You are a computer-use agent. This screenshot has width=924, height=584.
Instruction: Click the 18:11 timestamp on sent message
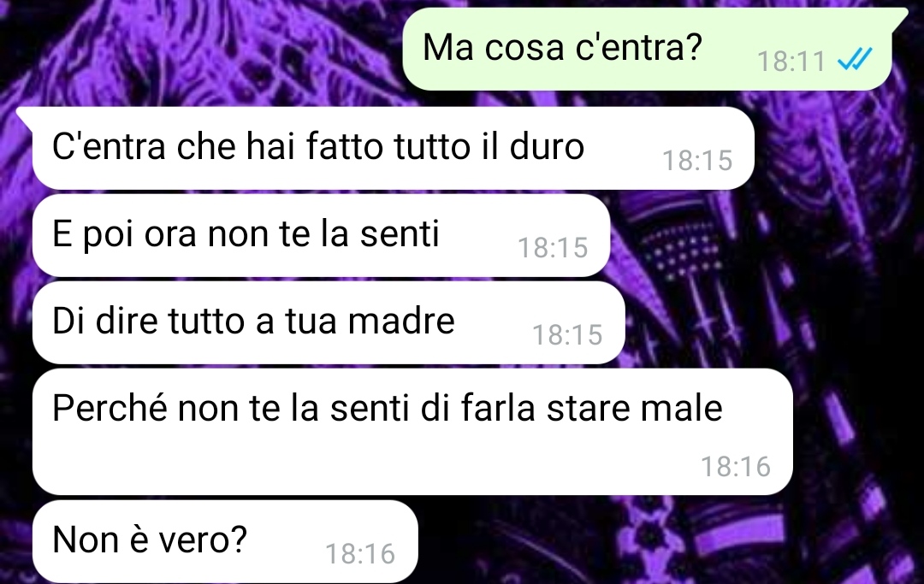click(791, 62)
